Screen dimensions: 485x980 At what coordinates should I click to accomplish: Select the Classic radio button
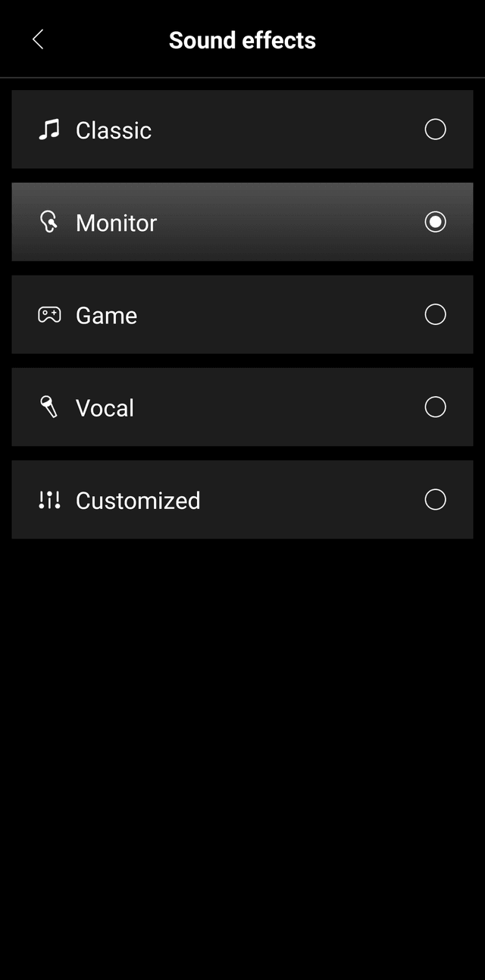point(435,130)
